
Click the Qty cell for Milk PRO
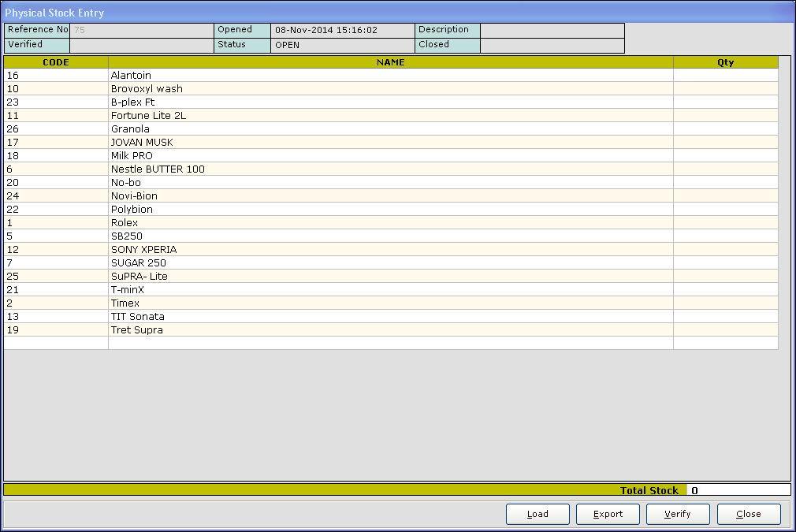tap(725, 155)
